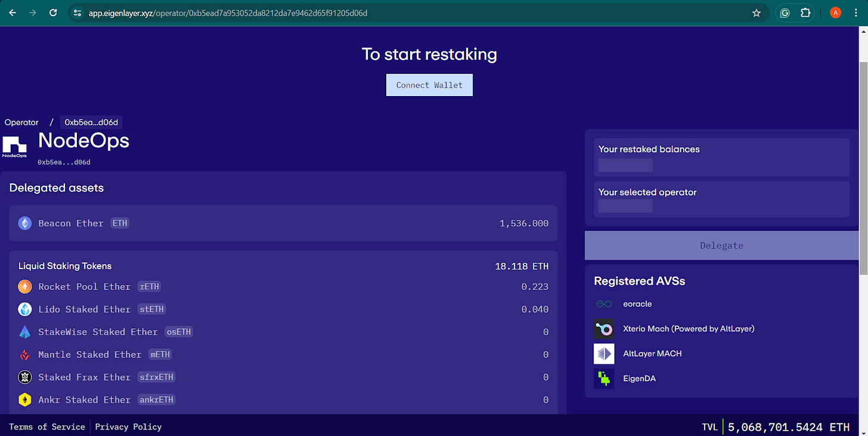This screenshot has width=868, height=436.
Task: Click the To start restaking heading
Action: [429, 54]
